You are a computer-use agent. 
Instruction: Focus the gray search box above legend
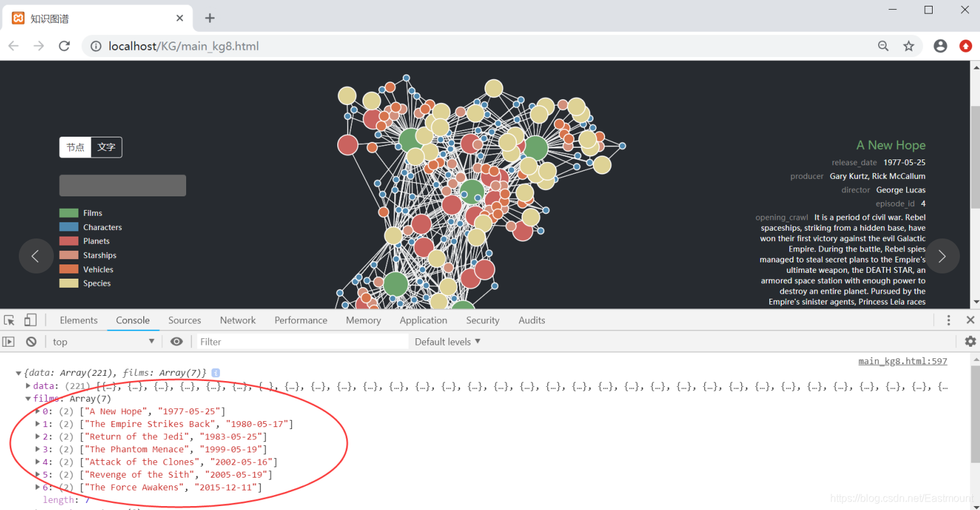[x=123, y=185]
